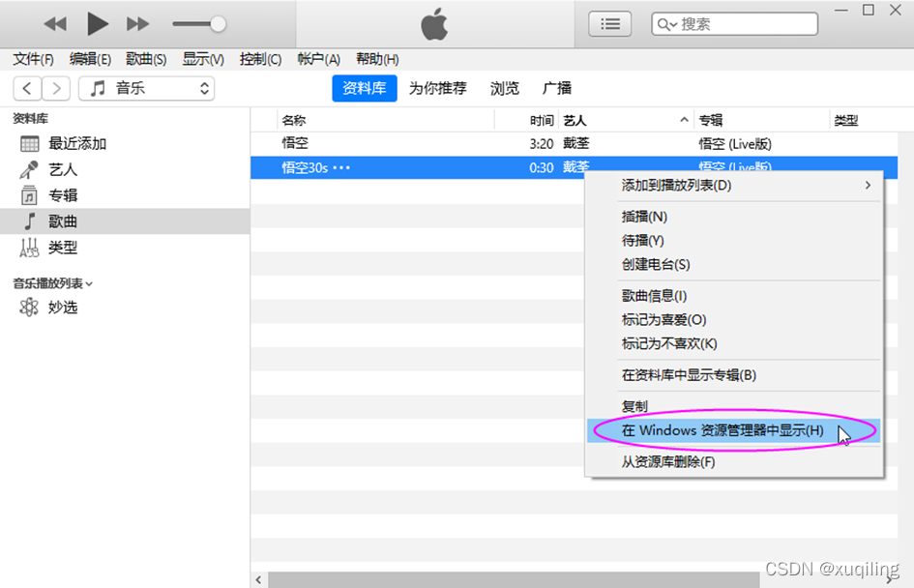Focus the 搜索 search field
The width and height of the screenshot is (914, 588).
point(734,24)
